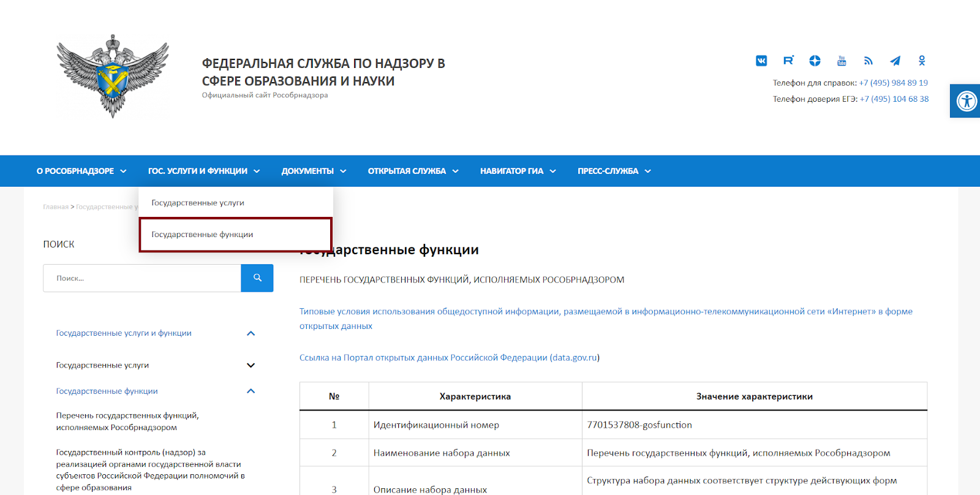This screenshot has width=980, height=495.
Task: Open Перечень государственных функций, исполняемых Рособрнадзором sidebar item
Action: point(127,421)
